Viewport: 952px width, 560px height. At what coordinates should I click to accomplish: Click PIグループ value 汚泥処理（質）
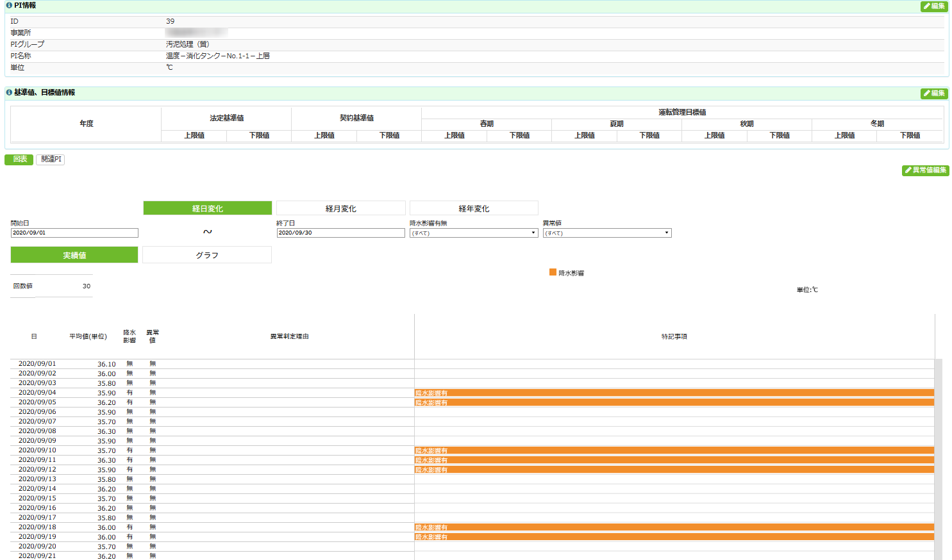point(187,44)
